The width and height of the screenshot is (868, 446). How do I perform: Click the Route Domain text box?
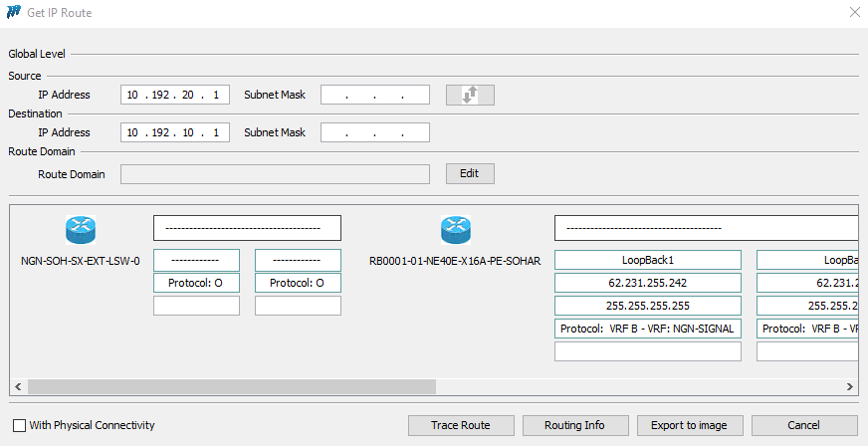[275, 174]
